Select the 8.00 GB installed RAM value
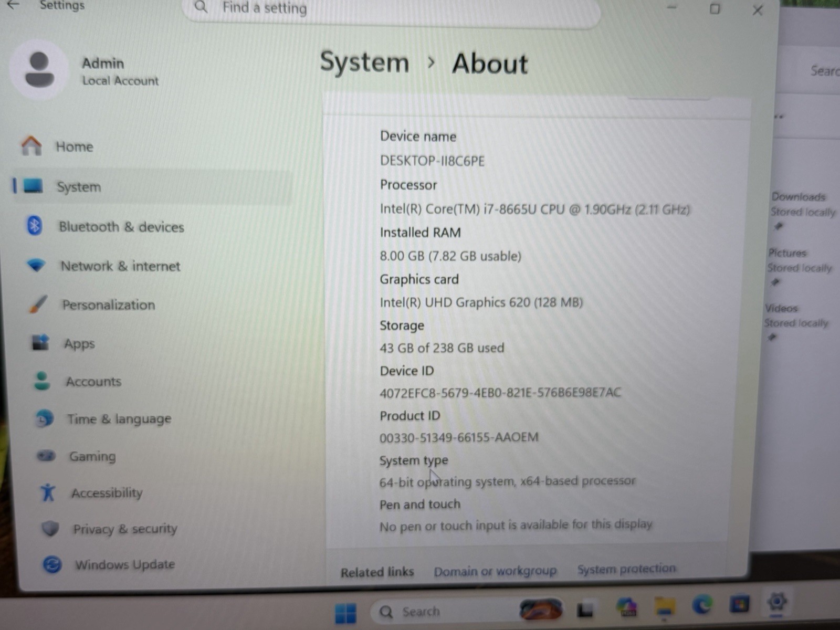Viewport: 840px width, 630px height. coord(450,256)
